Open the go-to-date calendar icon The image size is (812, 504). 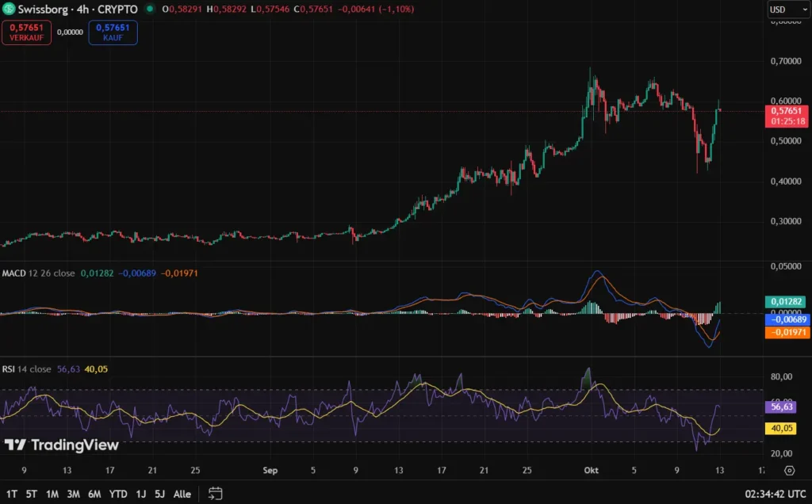(215, 493)
